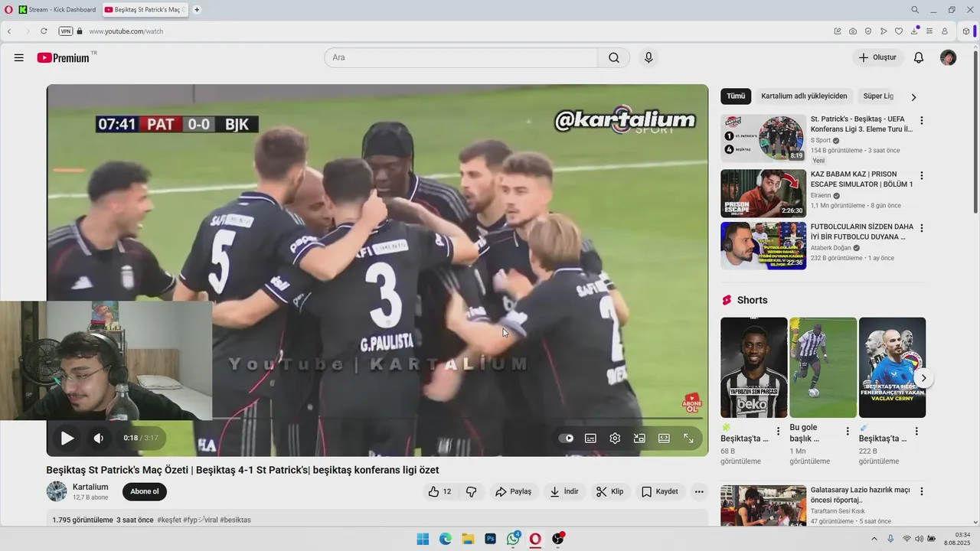Show hidden tray icons chevron

pyautogui.click(x=874, y=539)
